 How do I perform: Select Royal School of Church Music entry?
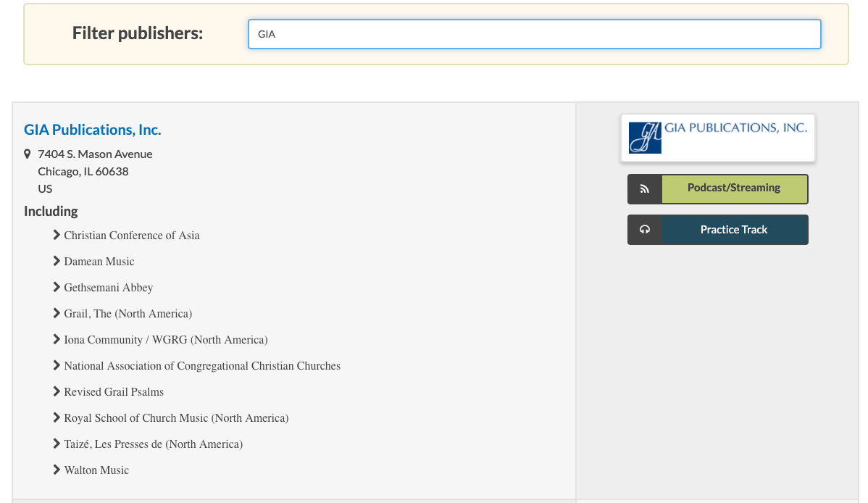coord(176,417)
